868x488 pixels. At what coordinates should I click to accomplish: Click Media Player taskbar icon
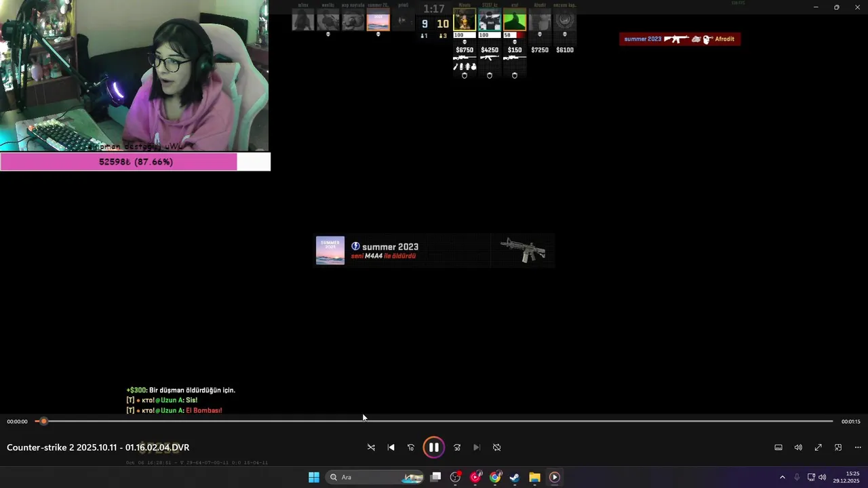click(554, 477)
